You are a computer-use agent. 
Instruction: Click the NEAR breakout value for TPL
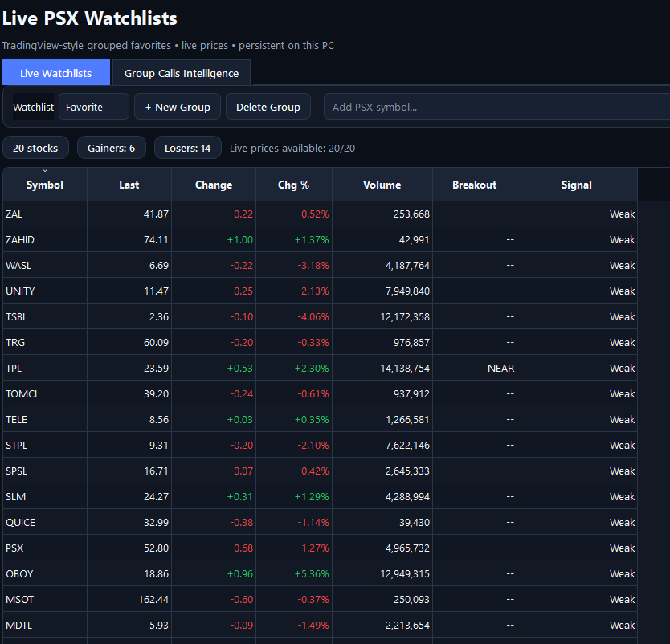coord(500,368)
